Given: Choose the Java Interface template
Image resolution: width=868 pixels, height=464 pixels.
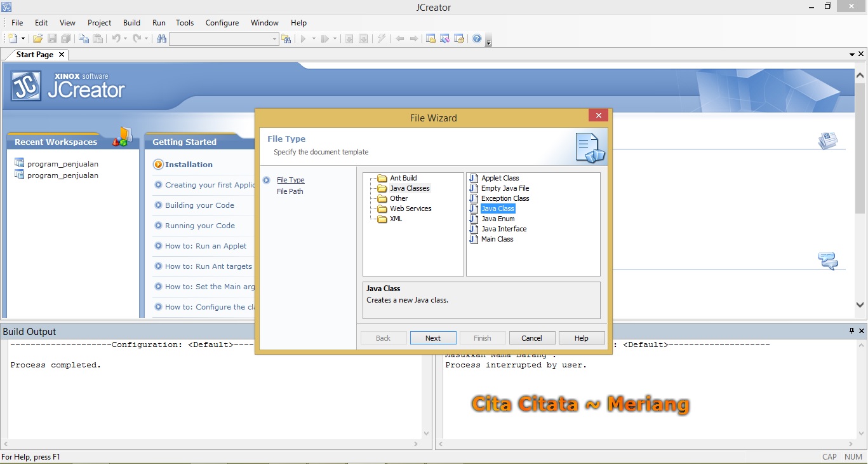Looking at the screenshot, I should 504,229.
